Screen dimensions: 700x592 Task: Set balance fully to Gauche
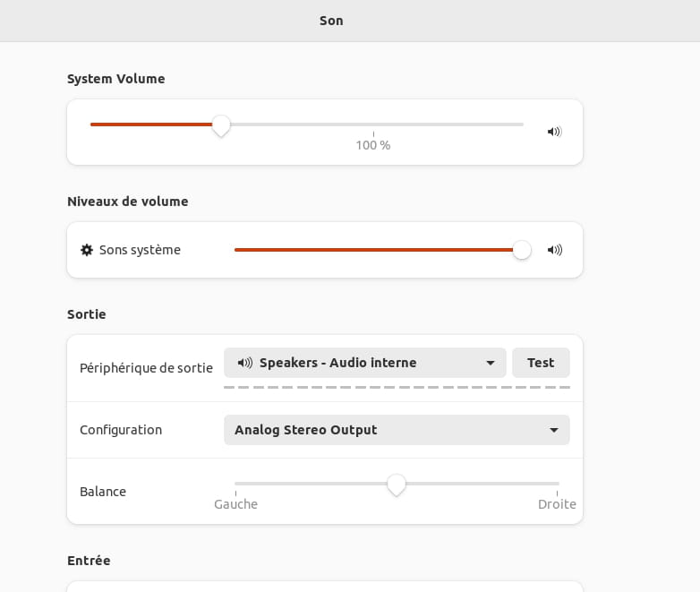[235, 484]
